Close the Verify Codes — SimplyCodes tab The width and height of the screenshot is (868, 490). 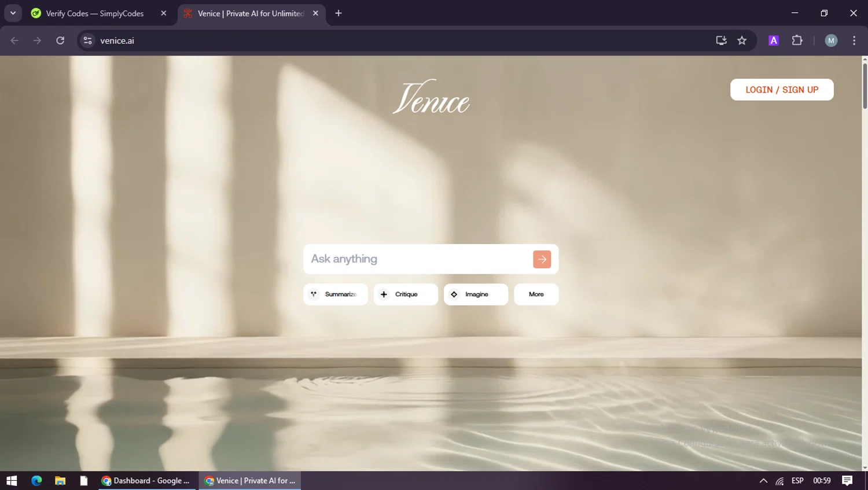[x=164, y=13]
